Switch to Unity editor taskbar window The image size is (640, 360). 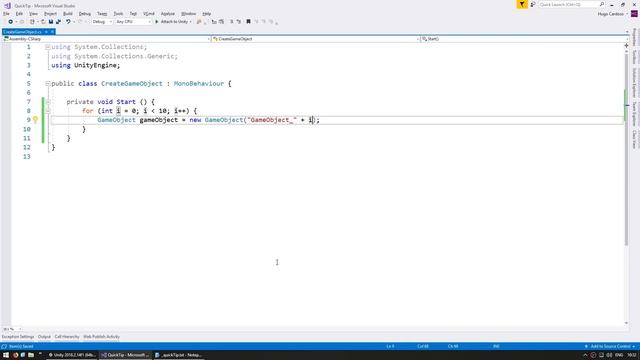pyautogui.click(x=72, y=355)
